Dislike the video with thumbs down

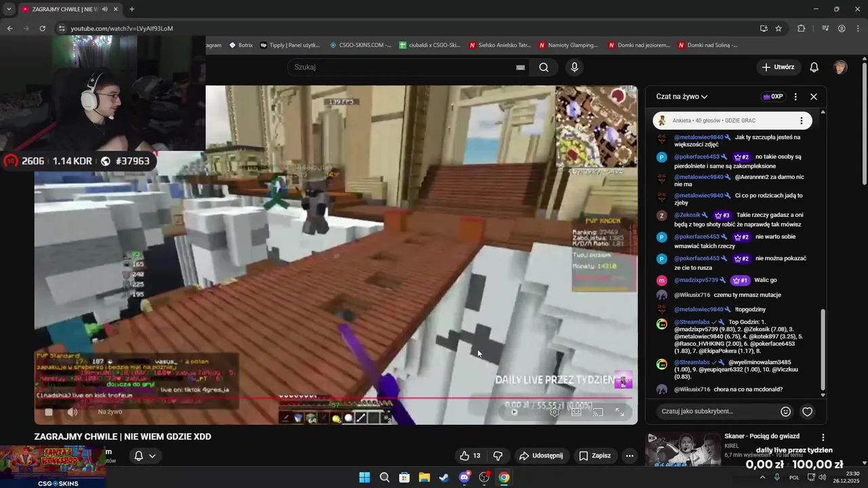pyautogui.click(x=498, y=455)
